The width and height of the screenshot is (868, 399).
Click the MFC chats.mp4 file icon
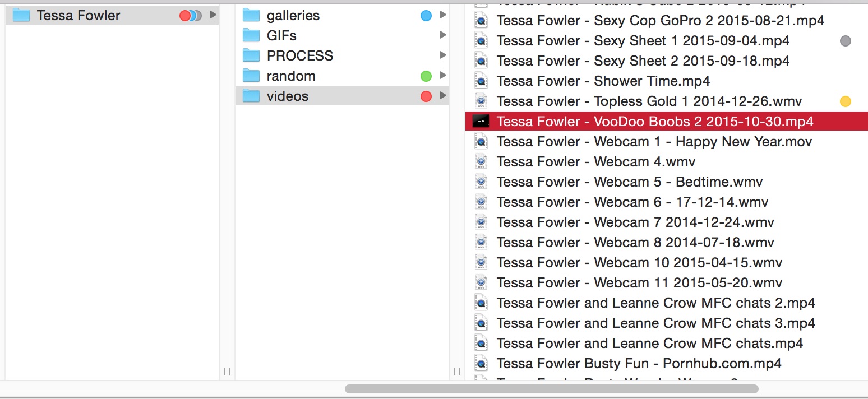481,344
